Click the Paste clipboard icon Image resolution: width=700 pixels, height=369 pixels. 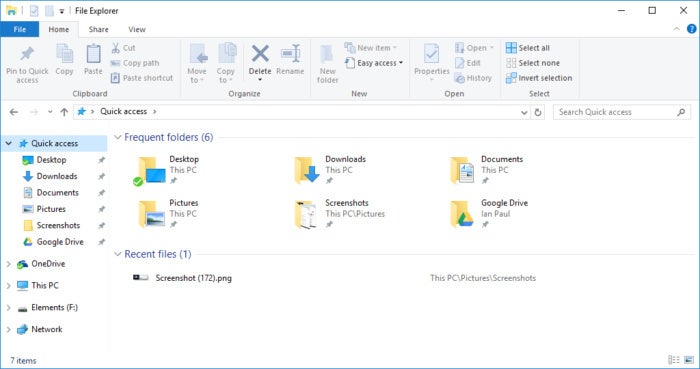(x=93, y=54)
